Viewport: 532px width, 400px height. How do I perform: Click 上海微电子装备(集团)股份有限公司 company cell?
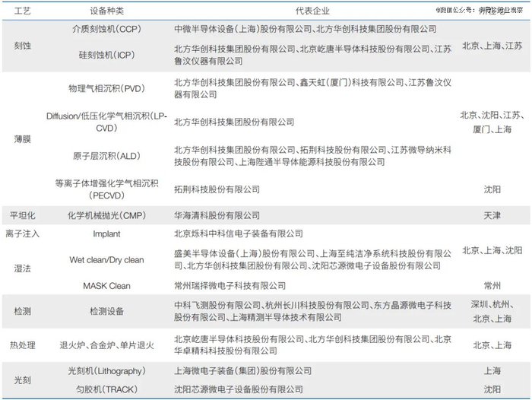(242, 371)
